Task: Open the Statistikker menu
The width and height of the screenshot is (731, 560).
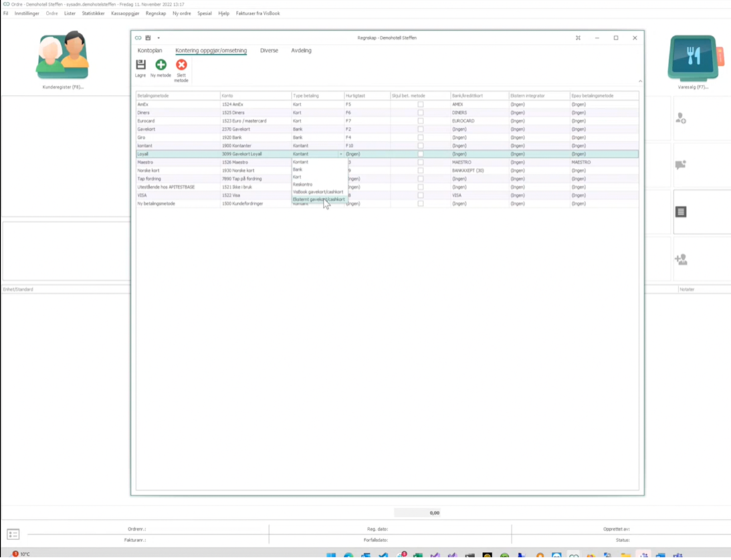Action: coord(93,13)
